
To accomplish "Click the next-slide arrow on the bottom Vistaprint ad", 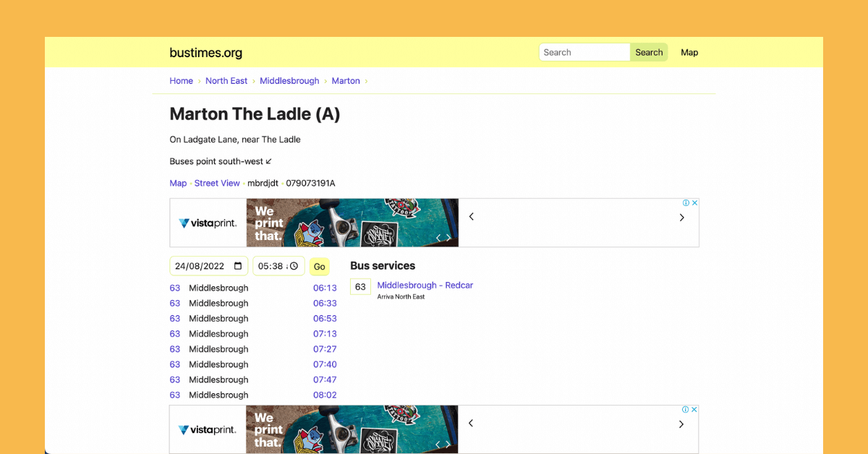I will (681, 423).
